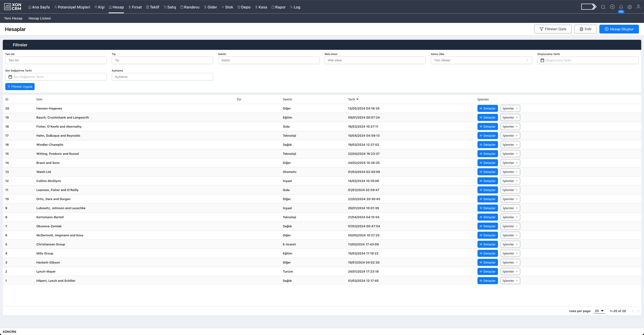Click account name Fisher, O'Keefe and Abernathy
The image size is (644, 335).
point(59,127)
